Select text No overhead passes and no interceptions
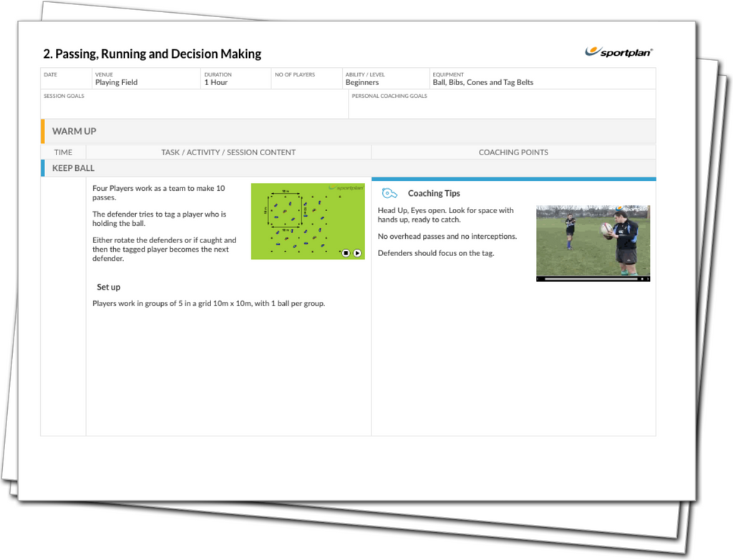Screen dimensions: 733x560 point(447,236)
